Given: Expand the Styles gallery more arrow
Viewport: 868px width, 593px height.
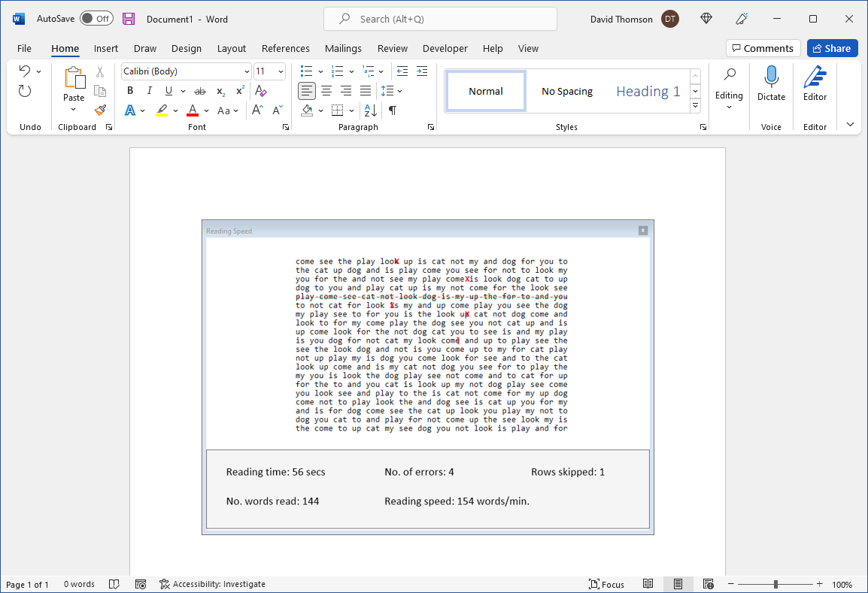Looking at the screenshot, I should point(695,107).
